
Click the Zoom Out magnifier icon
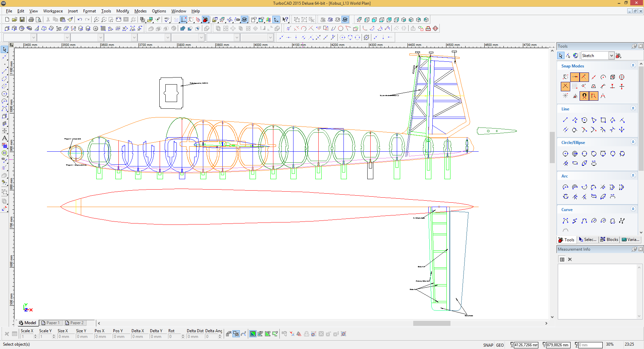pyautogui.click(x=104, y=20)
